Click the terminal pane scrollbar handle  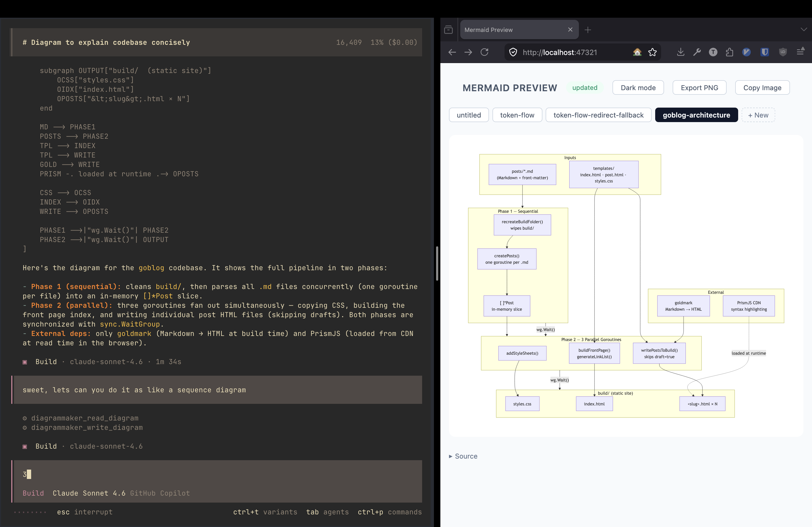pyautogui.click(x=437, y=263)
